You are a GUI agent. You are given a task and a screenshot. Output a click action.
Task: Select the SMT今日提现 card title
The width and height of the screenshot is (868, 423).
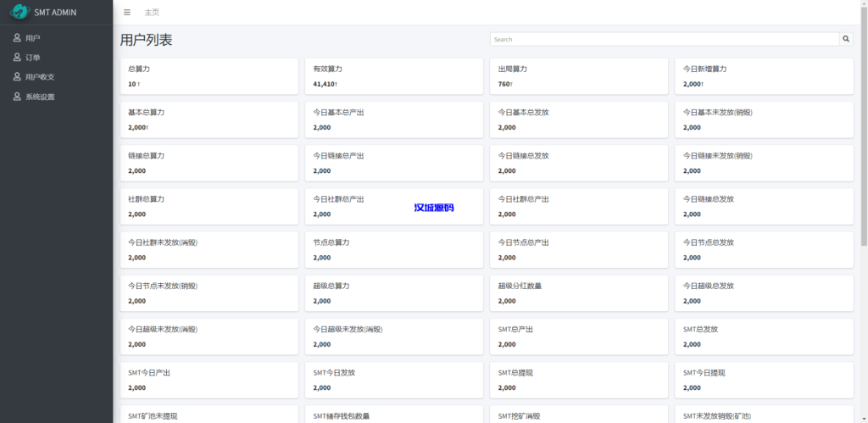(x=704, y=373)
